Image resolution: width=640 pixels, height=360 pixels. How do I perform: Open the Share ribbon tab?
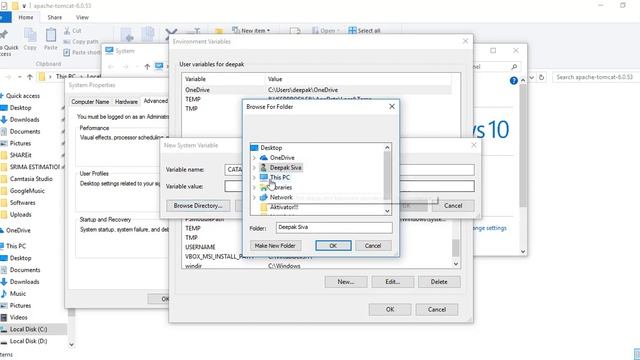click(55, 17)
